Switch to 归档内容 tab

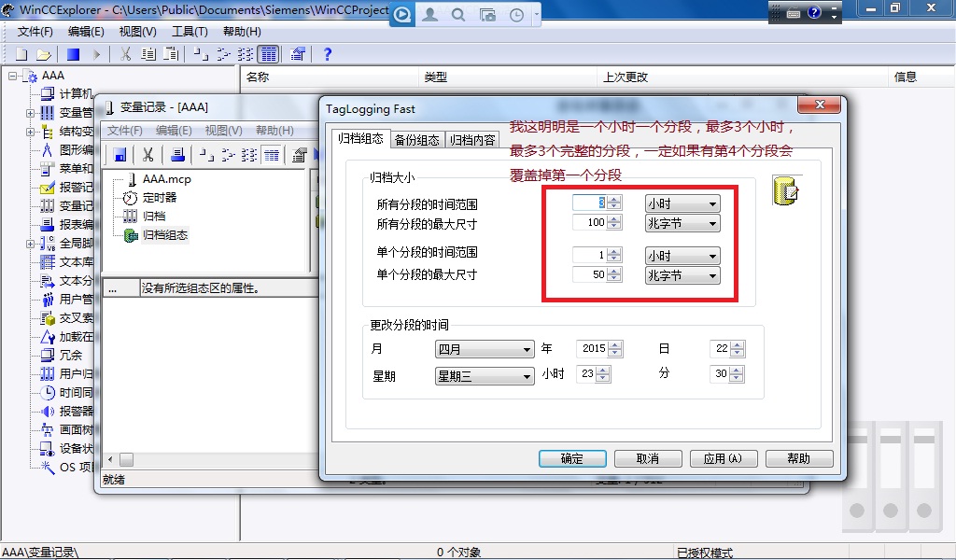472,140
